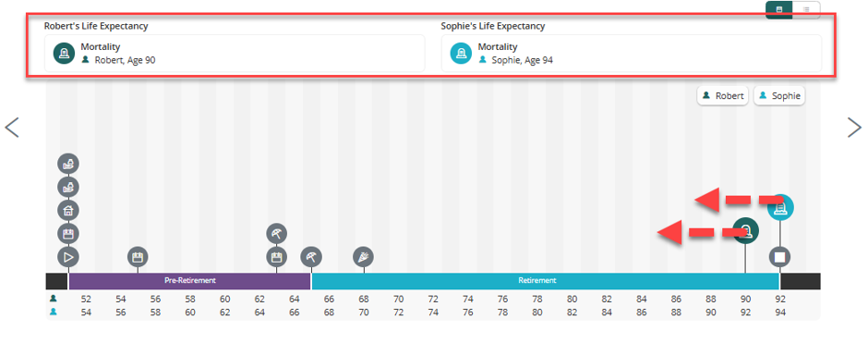Click umbrella icon at start of Retirement
The width and height of the screenshot is (868, 343).
pyautogui.click(x=311, y=257)
